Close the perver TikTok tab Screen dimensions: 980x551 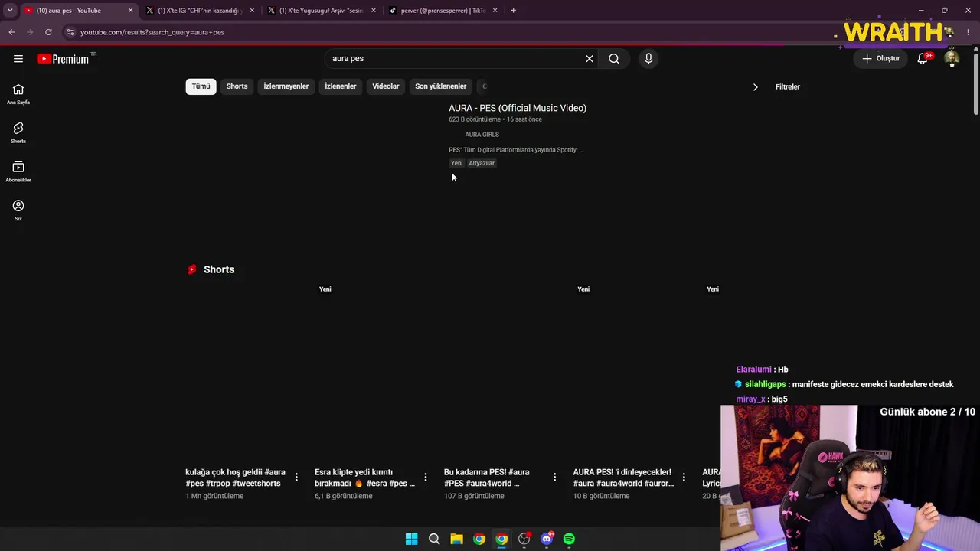(495, 11)
